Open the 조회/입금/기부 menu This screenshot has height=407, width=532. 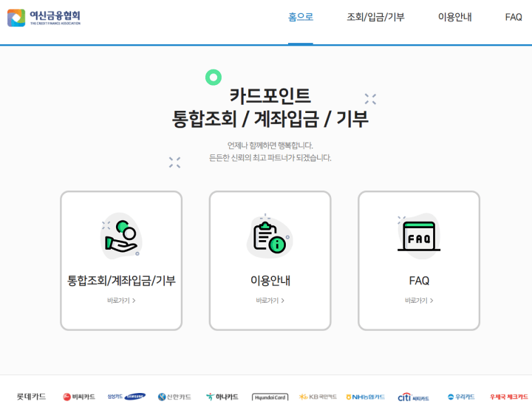[375, 17]
